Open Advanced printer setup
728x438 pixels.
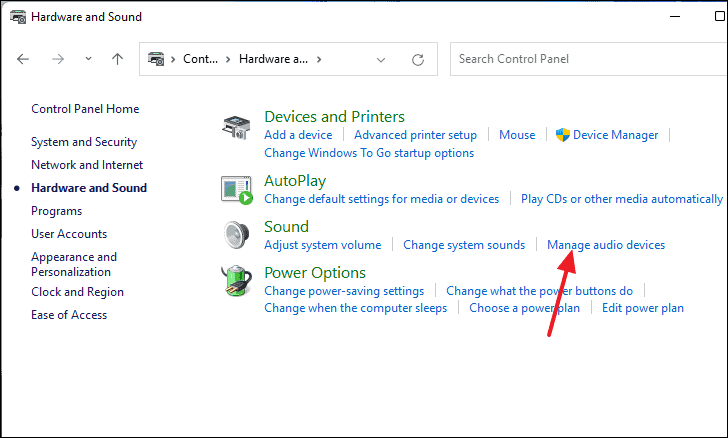415,135
